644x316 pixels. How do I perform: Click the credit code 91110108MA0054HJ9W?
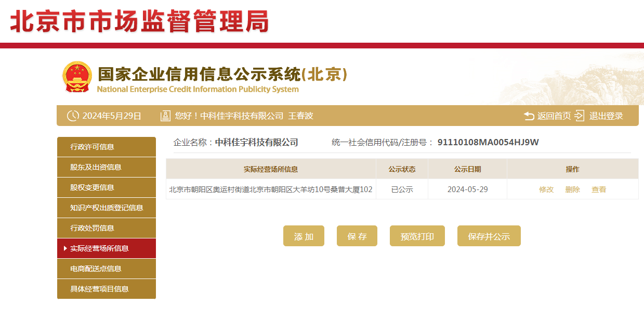488,142
